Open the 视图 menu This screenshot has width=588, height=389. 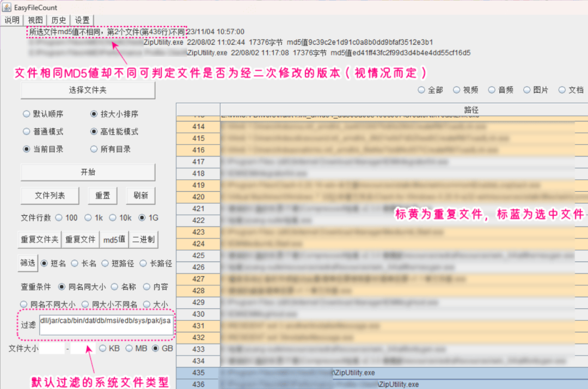[35, 20]
